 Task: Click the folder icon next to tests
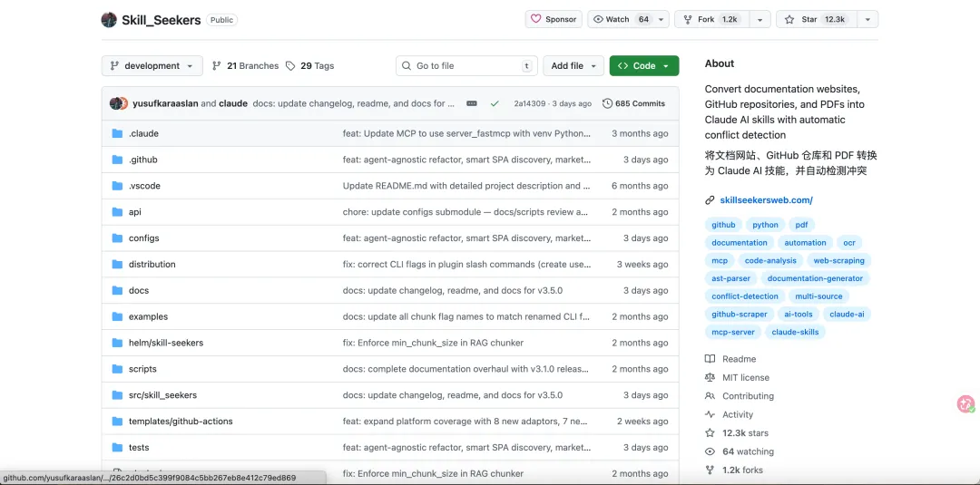click(x=117, y=448)
